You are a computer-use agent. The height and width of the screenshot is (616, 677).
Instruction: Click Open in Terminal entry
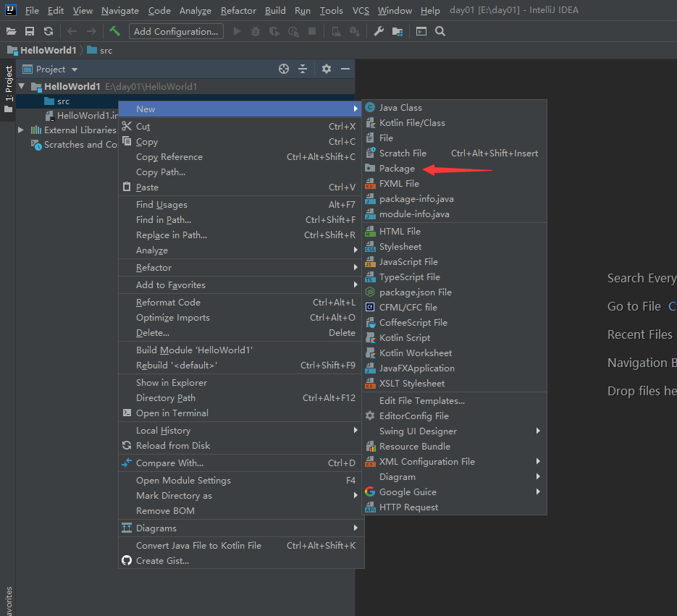(240, 413)
